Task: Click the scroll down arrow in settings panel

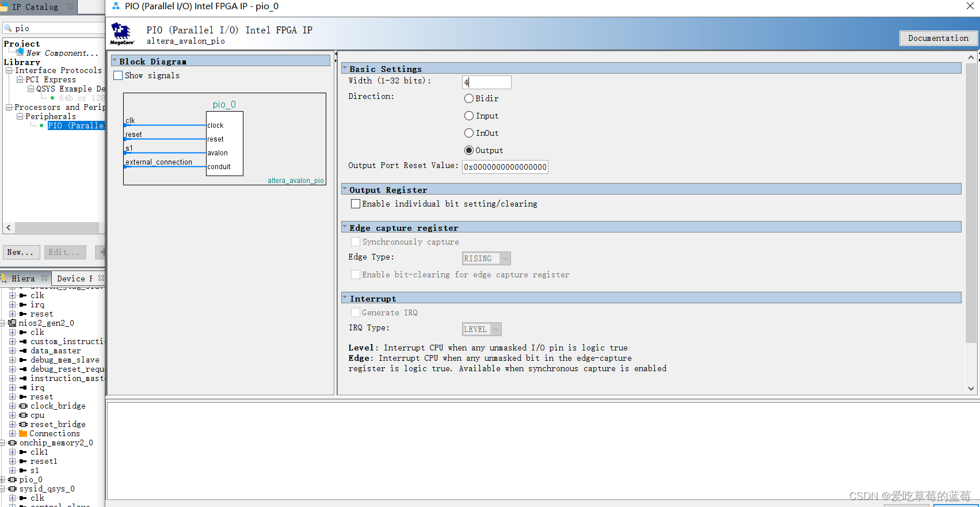Action: [x=971, y=388]
